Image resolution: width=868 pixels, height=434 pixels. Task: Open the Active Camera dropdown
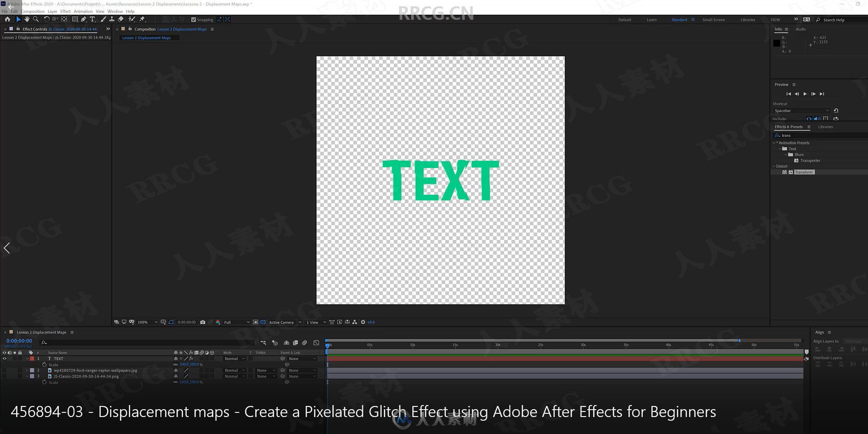pos(285,322)
